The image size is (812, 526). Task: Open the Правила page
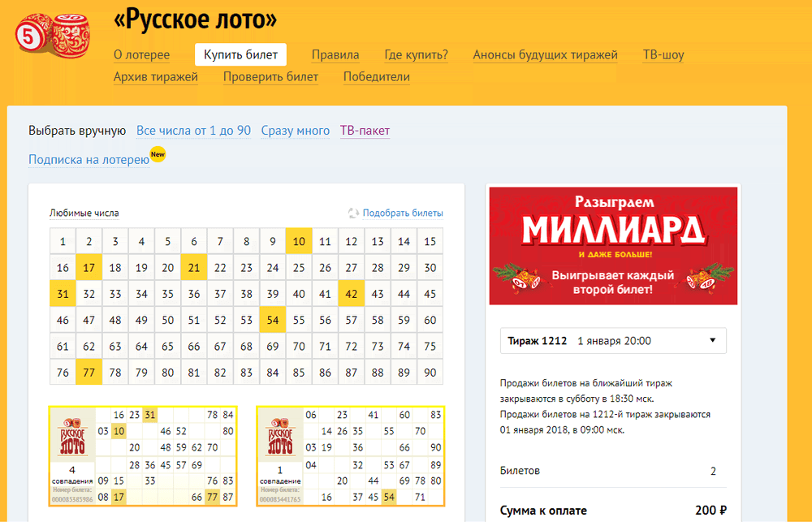[x=335, y=55]
